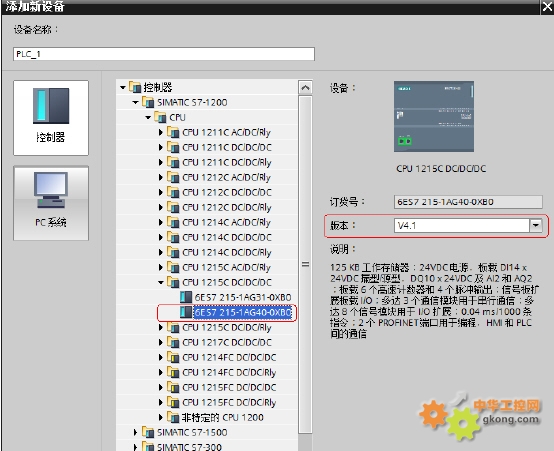Expand CPU 1212C DC/DC/DC folder
This screenshot has width=554, height=451.
tap(161, 193)
